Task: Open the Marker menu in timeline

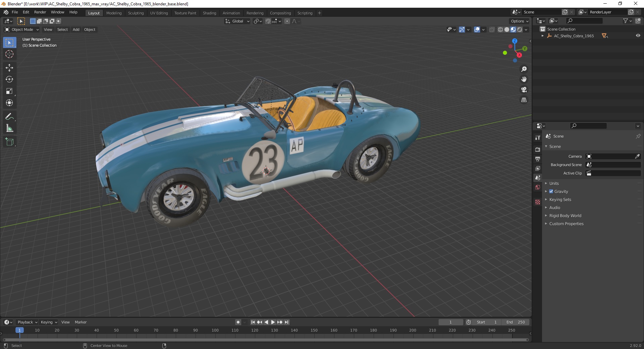Action: pyautogui.click(x=80, y=322)
